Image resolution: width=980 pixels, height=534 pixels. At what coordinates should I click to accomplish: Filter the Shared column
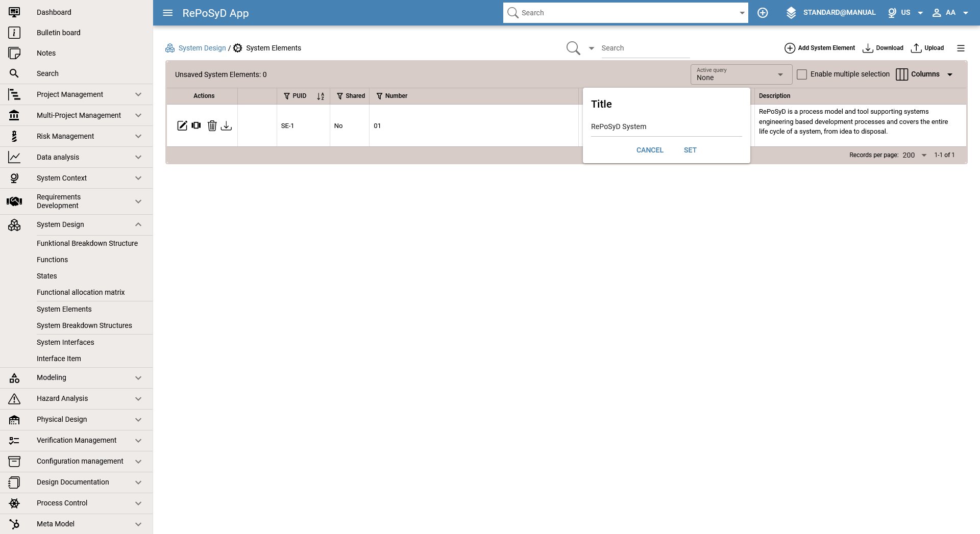coord(340,96)
